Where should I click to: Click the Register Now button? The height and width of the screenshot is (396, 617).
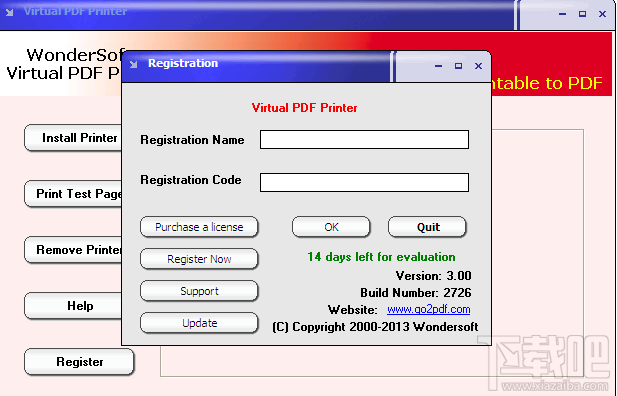click(199, 259)
